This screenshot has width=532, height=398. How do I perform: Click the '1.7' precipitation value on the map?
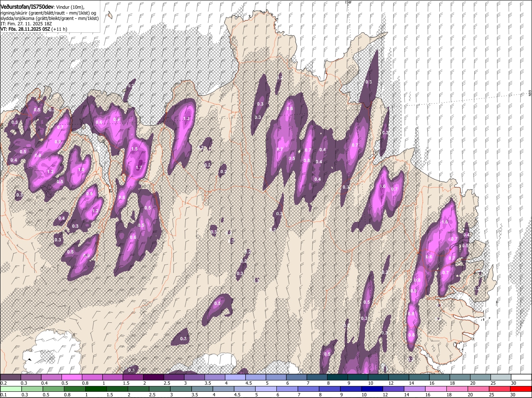(x=139, y=168)
